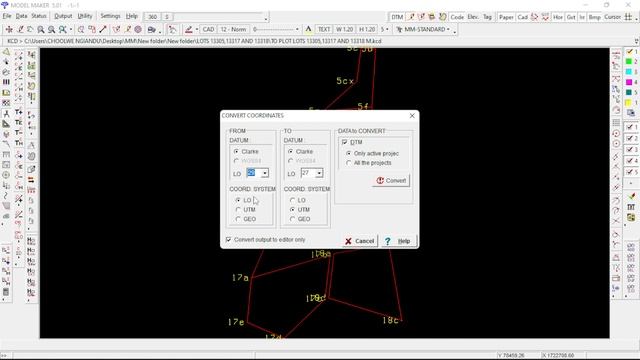This screenshot has width=640, height=360.
Task: Open the 12 - Norm layer selector
Action: click(x=233, y=29)
